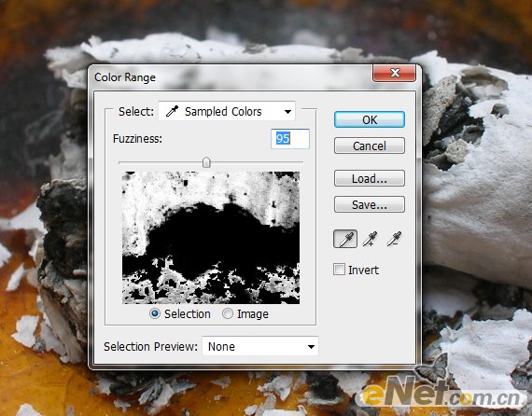
Task: Click the Color Range title bar
Action: 231,77
